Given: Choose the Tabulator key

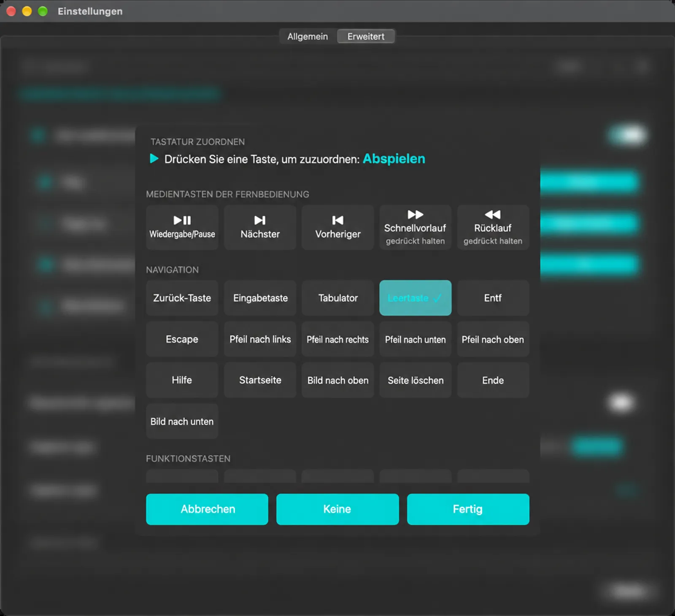Looking at the screenshot, I should 337,298.
